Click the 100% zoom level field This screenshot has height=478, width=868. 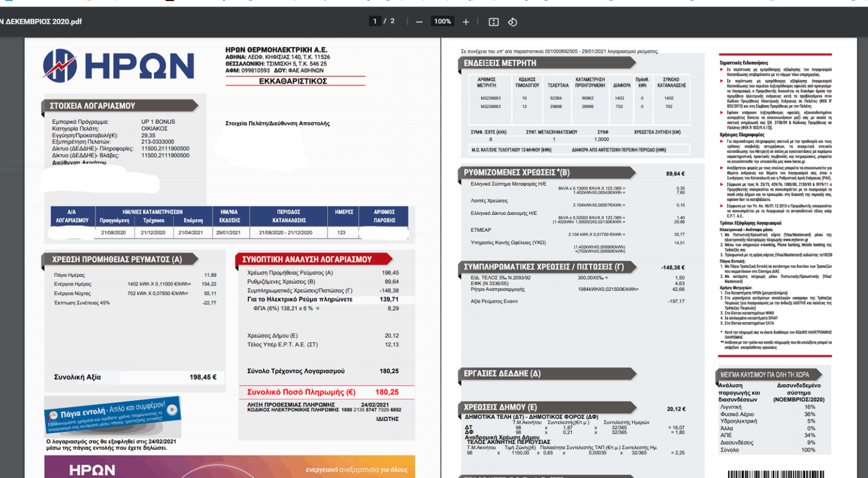[x=442, y=21]
